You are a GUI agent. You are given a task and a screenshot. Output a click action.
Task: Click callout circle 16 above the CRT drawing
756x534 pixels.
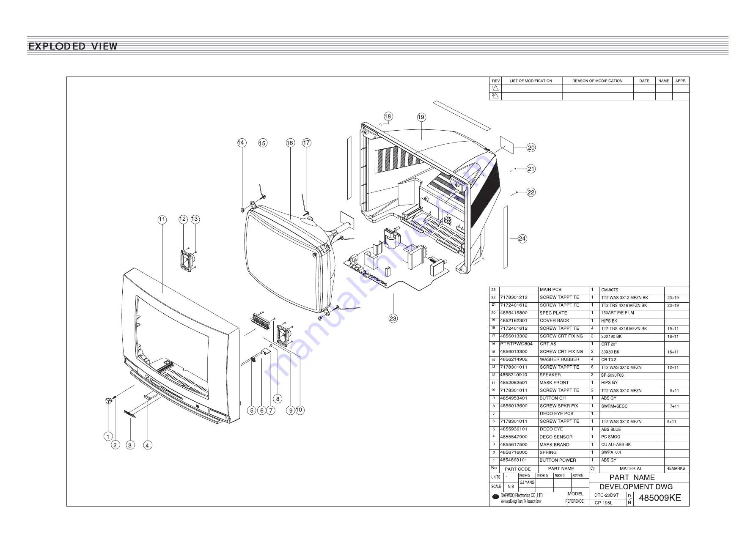coord(290,143)
